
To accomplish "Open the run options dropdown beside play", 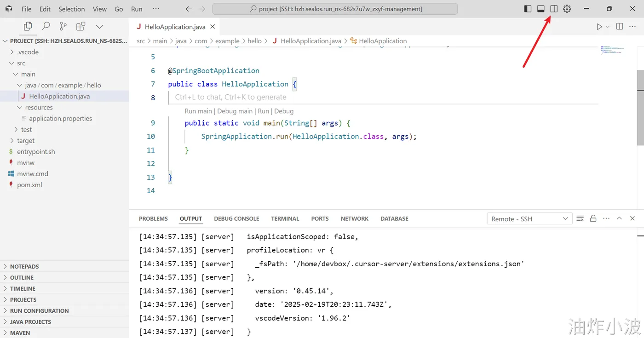I will tap(608, 27).
